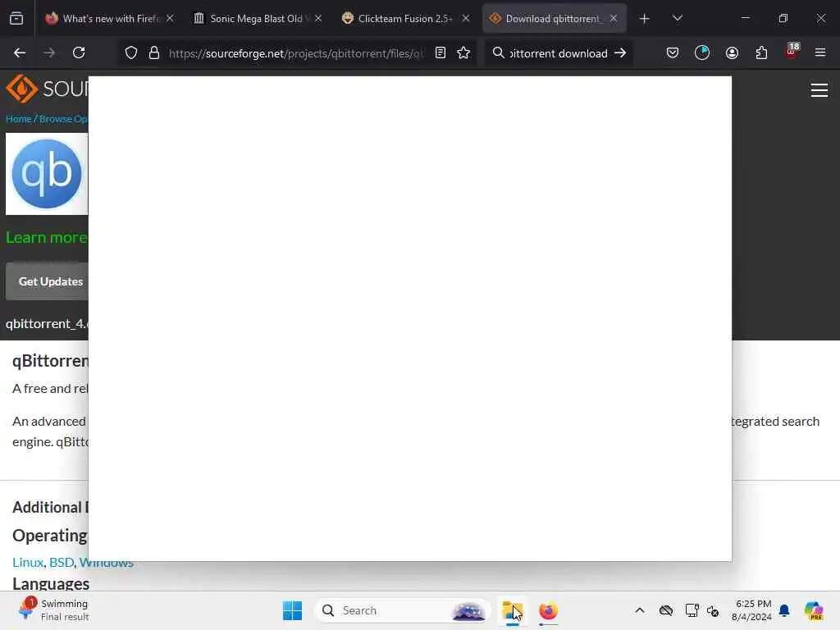Switch to Clickteam Fusion 2.5+ tab
Screen dimensions: 840x630
405,19
